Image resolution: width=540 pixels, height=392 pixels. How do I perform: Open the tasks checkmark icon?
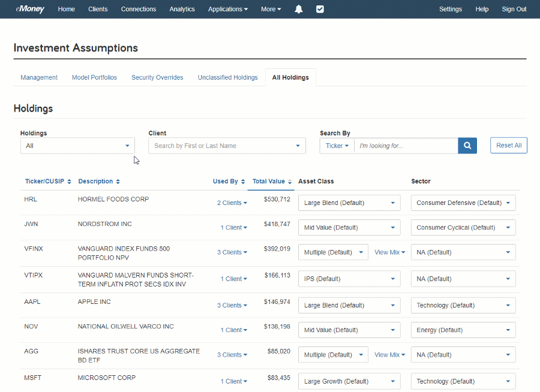(320, 10)
